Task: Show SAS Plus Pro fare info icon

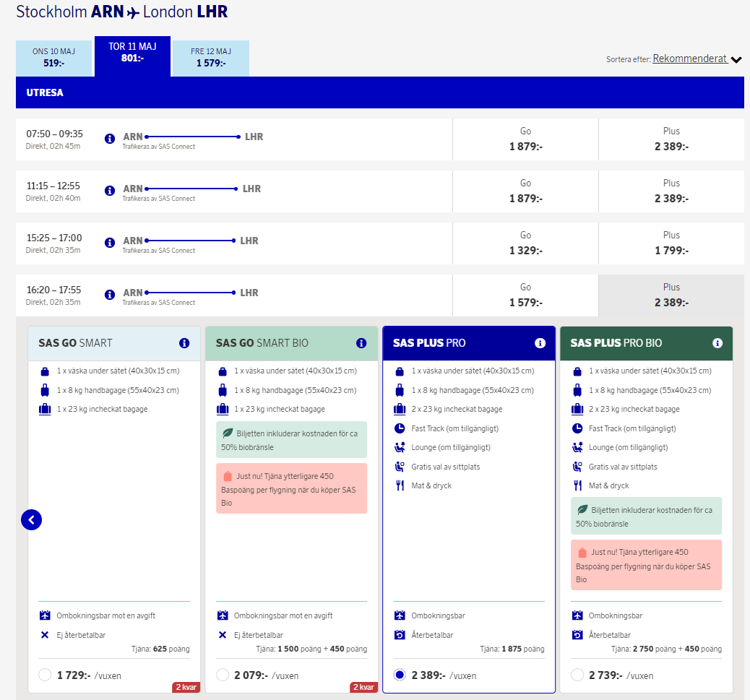Action: point(540,343)
